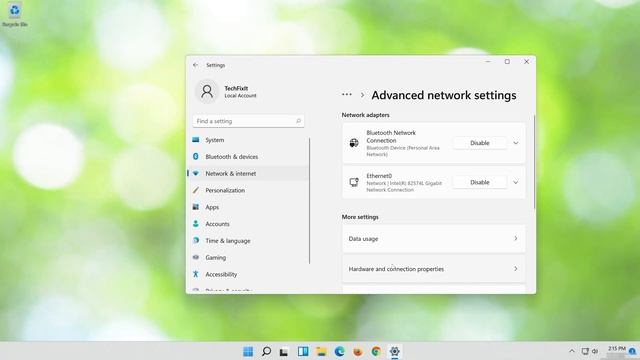
Task: Open Accessibility settings category
Action: 248,274
